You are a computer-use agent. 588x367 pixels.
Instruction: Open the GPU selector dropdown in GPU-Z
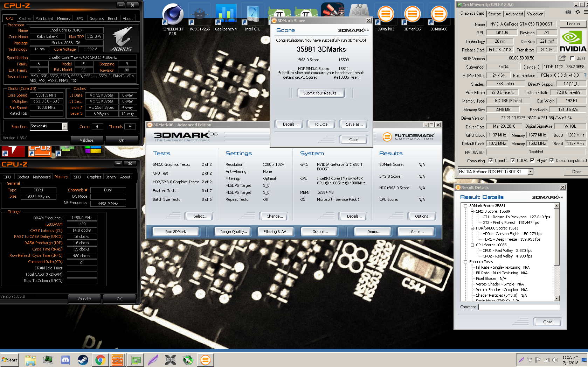click(531, 171)
